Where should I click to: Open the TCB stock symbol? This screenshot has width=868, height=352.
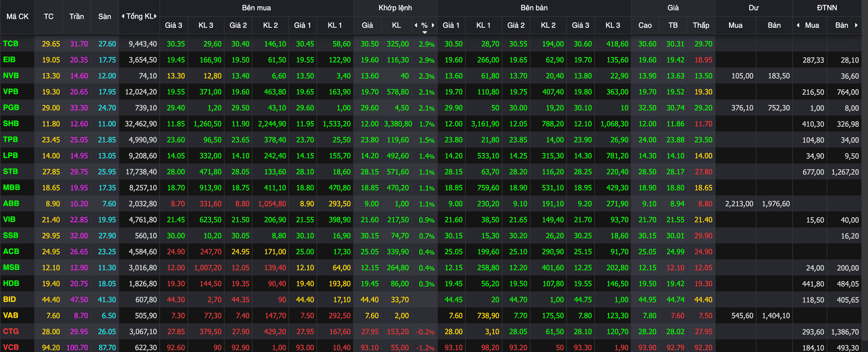(x=11, y=43)
